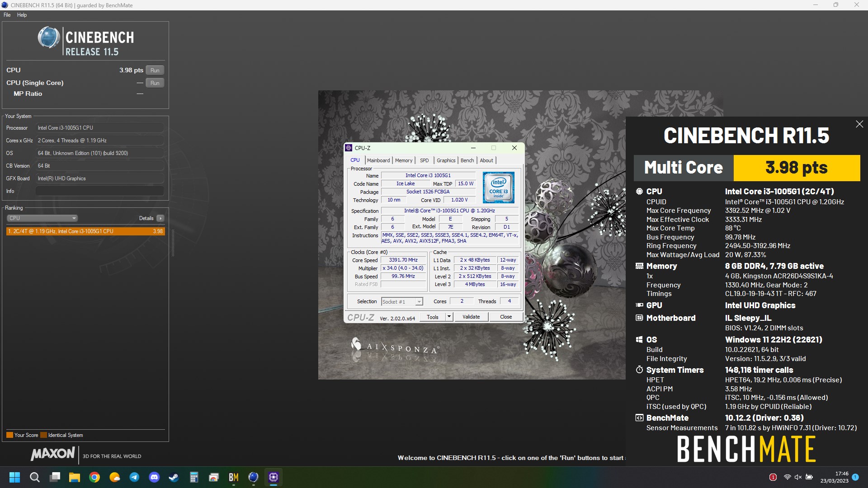868x488 pixels.
Task: Open the About tab in CPU-Z
Action: (x=486, y=160)
